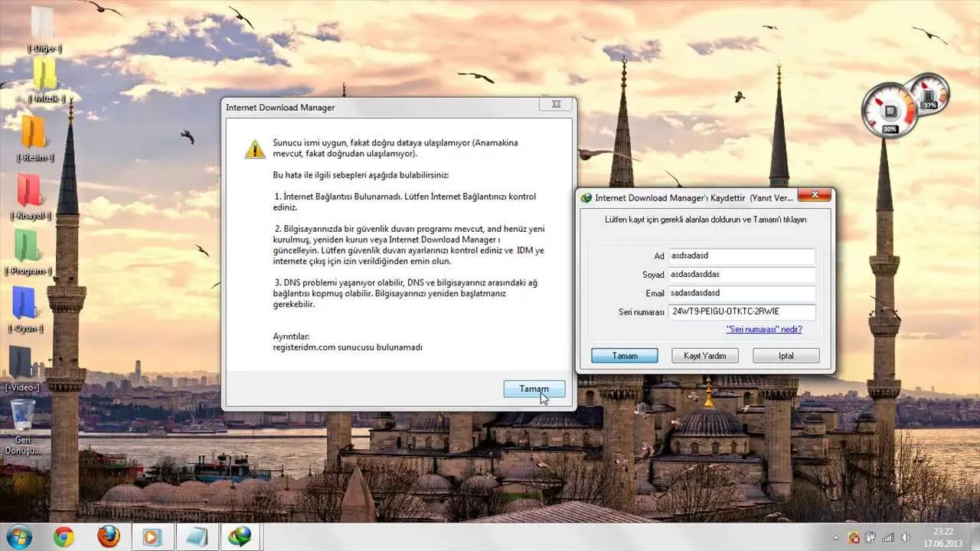The image size is (980, 551).
Task: Click the Geri Dönüşüm recycle bin icon
Action: (x=23, y=415)
